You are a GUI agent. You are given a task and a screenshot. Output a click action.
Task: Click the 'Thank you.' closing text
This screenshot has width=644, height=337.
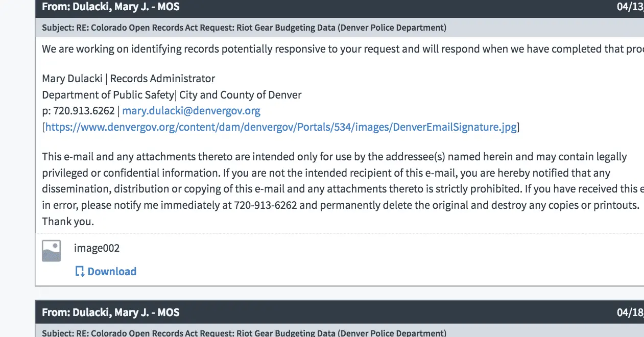coord(68,222)
